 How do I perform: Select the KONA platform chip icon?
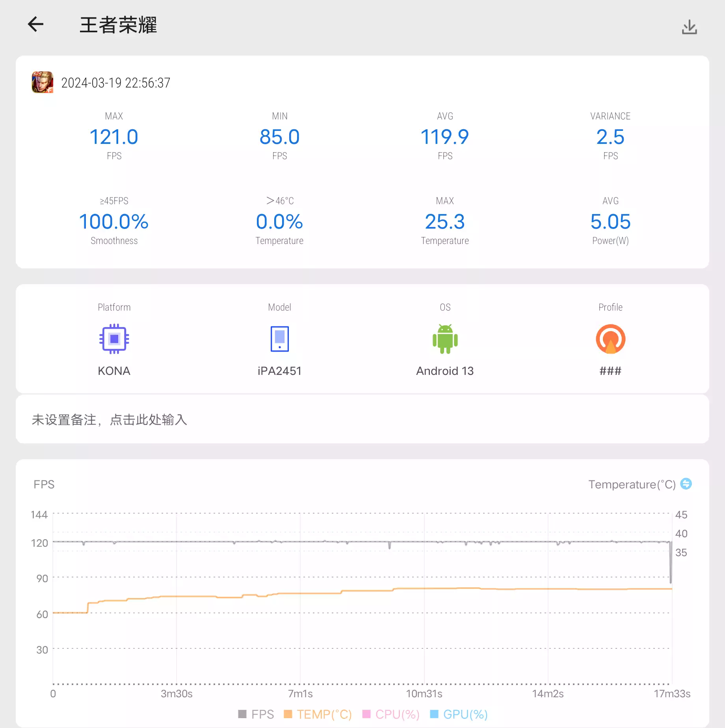point(114,338)
